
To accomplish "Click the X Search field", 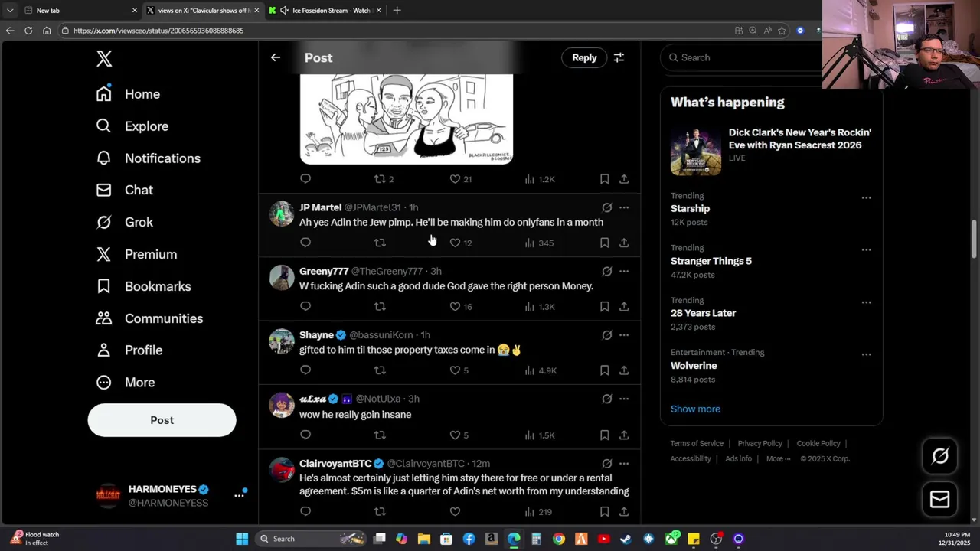I will coord(743,57).
